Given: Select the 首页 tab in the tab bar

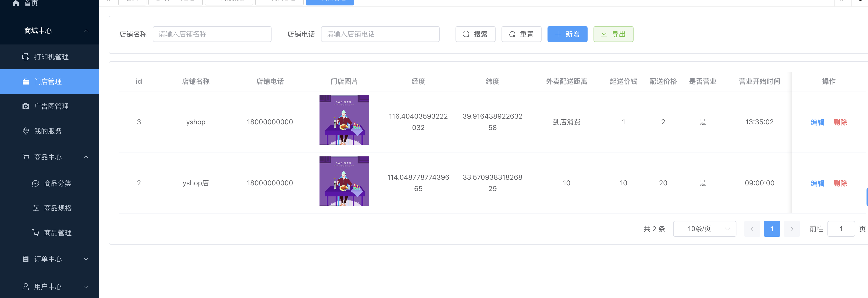Looking at the screenshot, I should click(x=132, y=1).
